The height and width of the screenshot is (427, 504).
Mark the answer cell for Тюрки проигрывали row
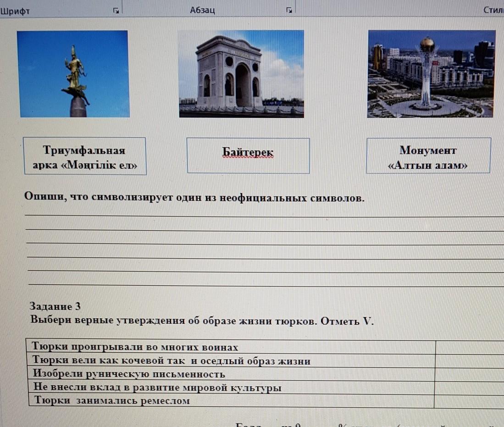(x=468, y=347)
